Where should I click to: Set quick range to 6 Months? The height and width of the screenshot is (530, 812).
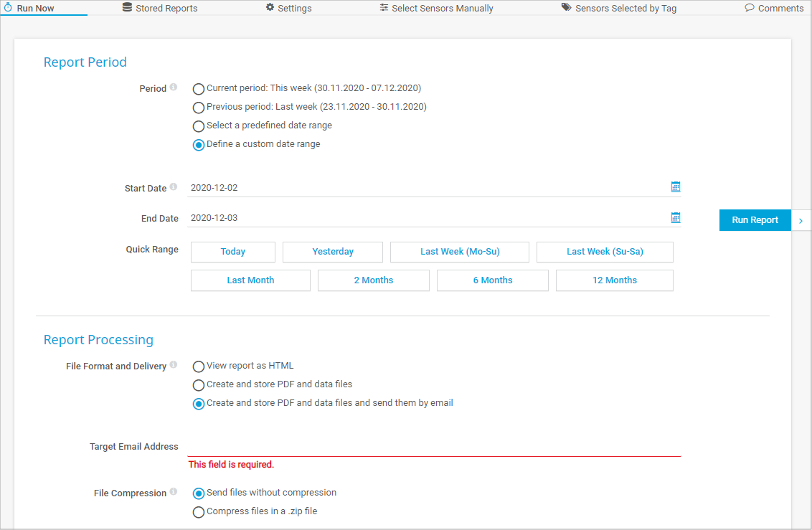click(x=492, y=280)
